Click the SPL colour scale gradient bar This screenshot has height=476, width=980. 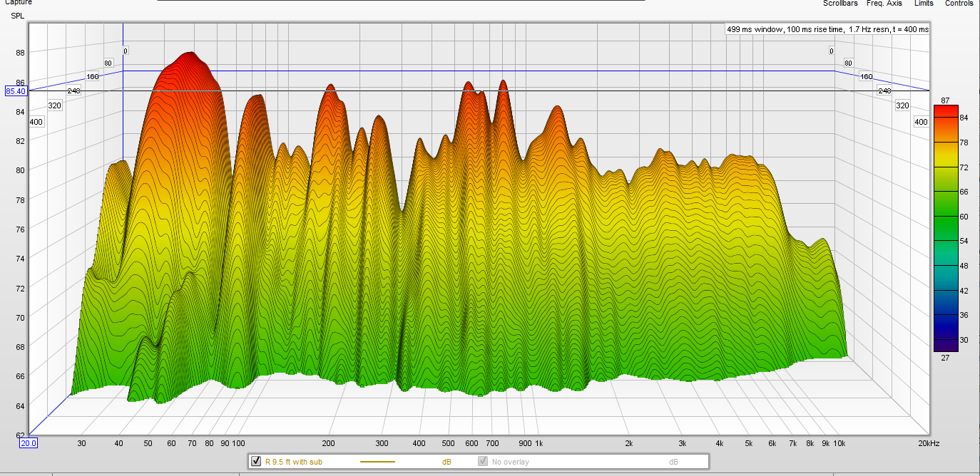[945, 228]
